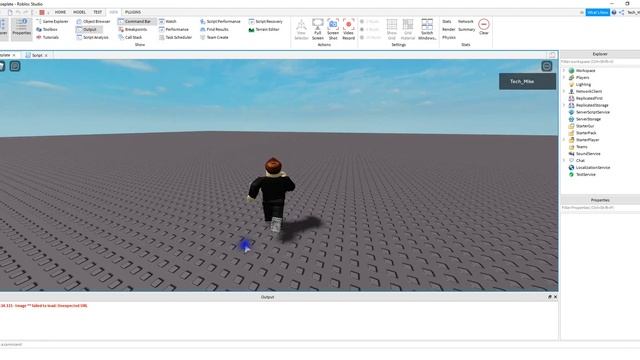The width and height of the screenshot is (640, 360).
Task: Open the in-game chat icon in the viewport
Action: (15, 66)
